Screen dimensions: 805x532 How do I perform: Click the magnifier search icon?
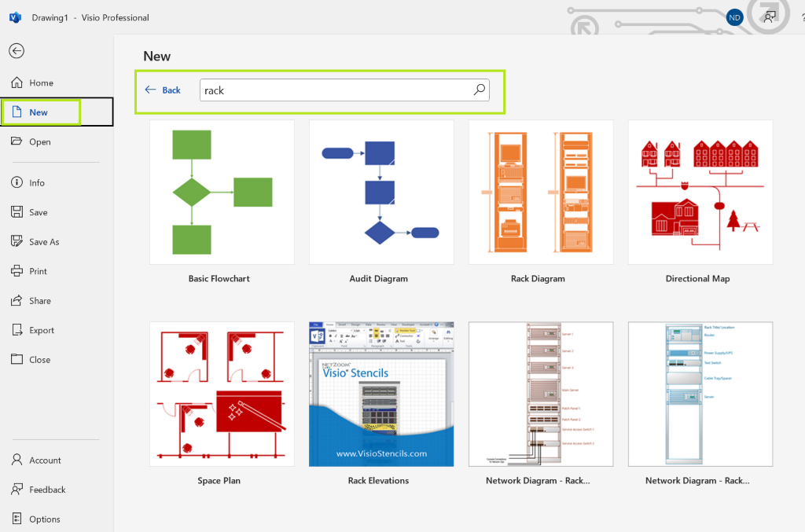pos(479,90)
